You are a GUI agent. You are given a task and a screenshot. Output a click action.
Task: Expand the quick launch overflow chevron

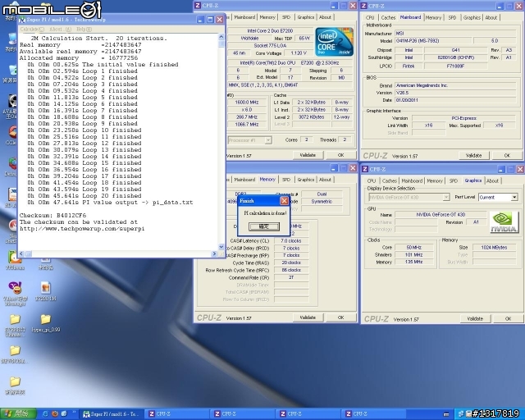[74, 413]
